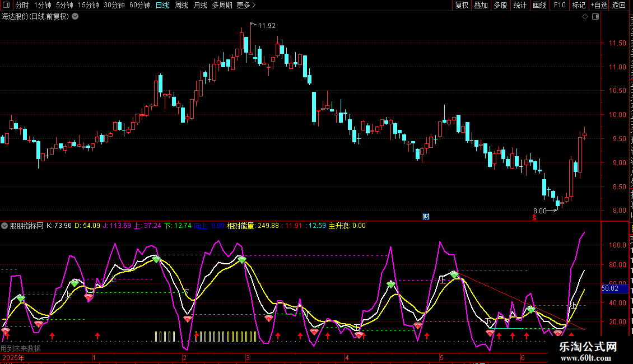The image size is (633, 364).
Task: Click the 8.00 low price label
Action: click(540, 211)
